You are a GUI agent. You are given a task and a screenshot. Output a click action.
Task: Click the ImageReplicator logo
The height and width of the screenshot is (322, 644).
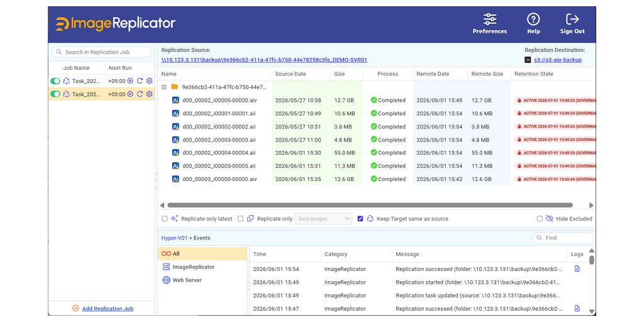(116, 24)
